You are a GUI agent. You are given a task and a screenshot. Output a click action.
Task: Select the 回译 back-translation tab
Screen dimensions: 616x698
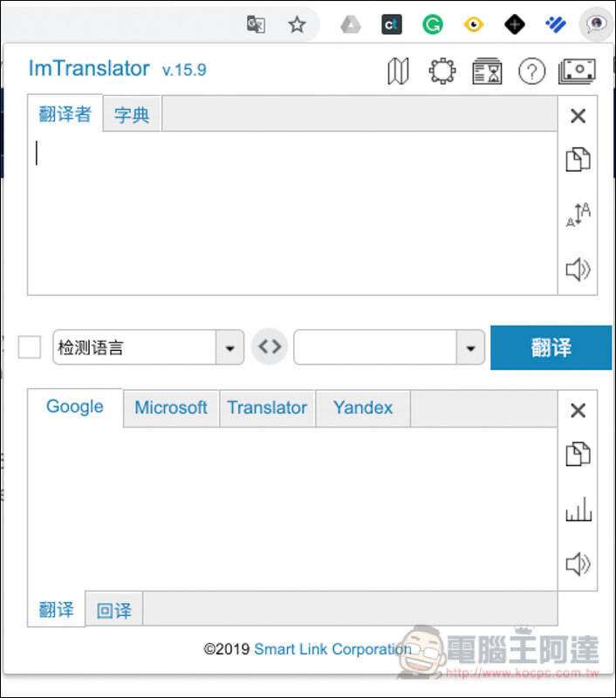pyautogui.click(x=114, y=610)
